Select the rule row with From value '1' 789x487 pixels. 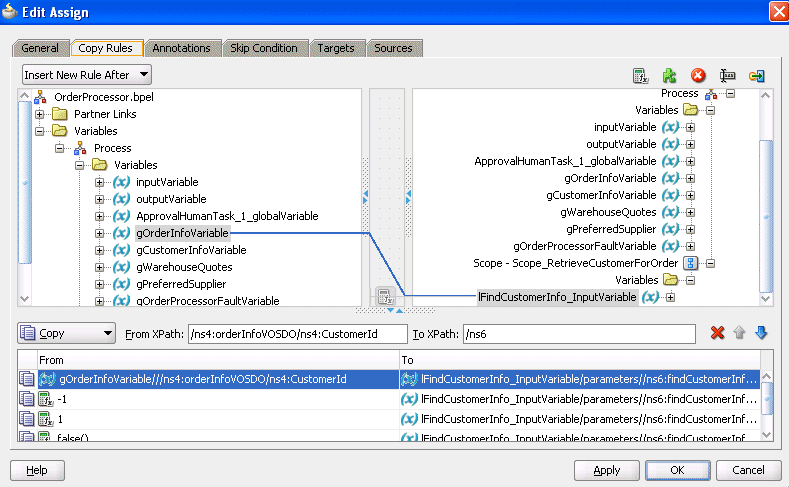pos(388,419)
